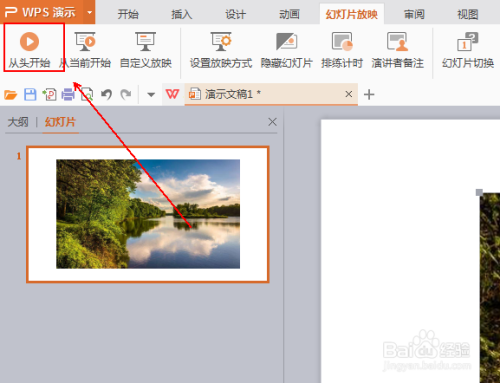Open slide transition (幻灯片切换)
This screenshot has height=383, width=500.
tap(468, 49)
